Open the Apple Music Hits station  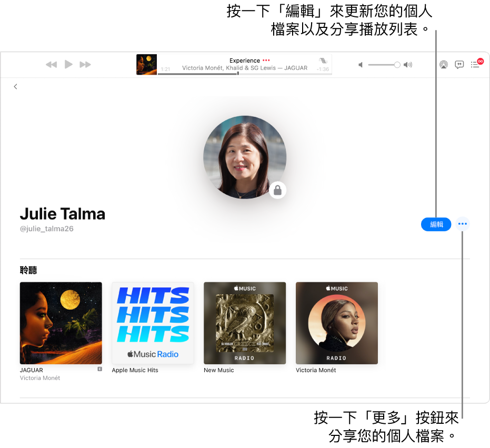(152, 323)
